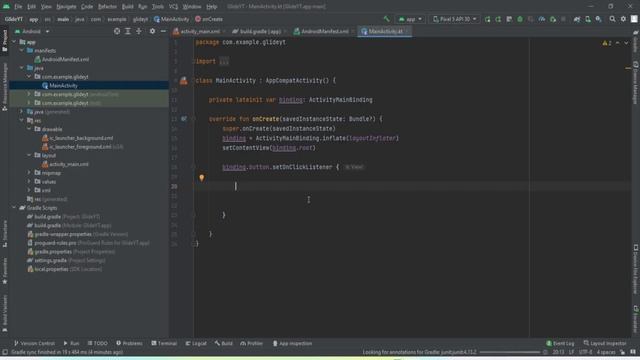Open IDE Settings gear in main toolbar
Image resolution: width=640 pixels, height=360 pixels.
point(623,19)
